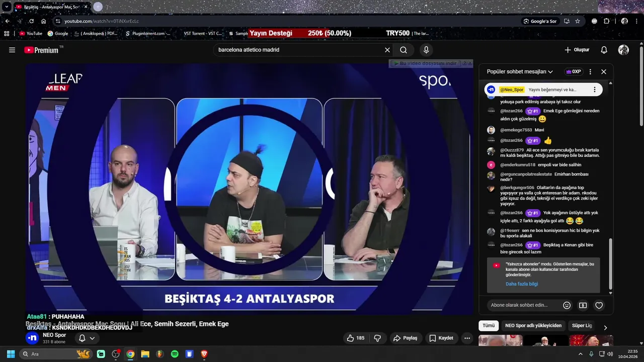Open chat options three-dot menu
The width and height of the screenshot is (644, 362).
590,71
